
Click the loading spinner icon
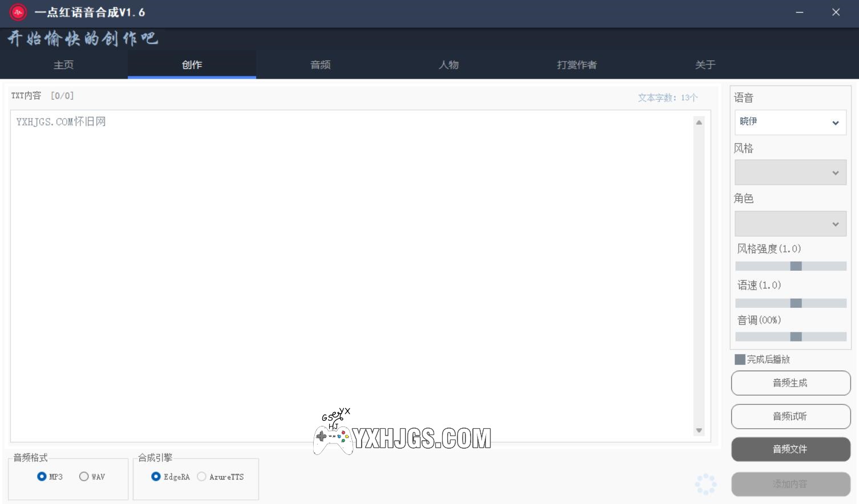[706, 484]
